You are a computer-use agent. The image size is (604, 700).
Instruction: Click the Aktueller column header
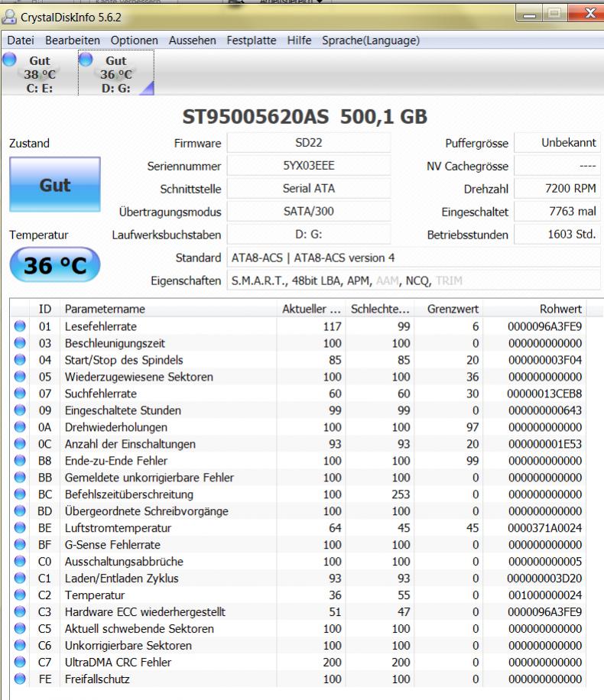(311, 309)
